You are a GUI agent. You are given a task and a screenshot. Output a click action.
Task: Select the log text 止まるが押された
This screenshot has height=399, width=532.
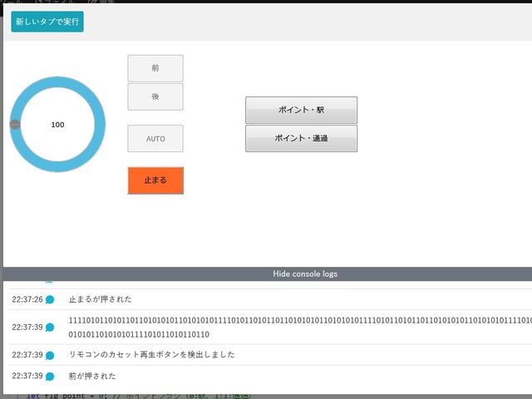pos(100,299)
